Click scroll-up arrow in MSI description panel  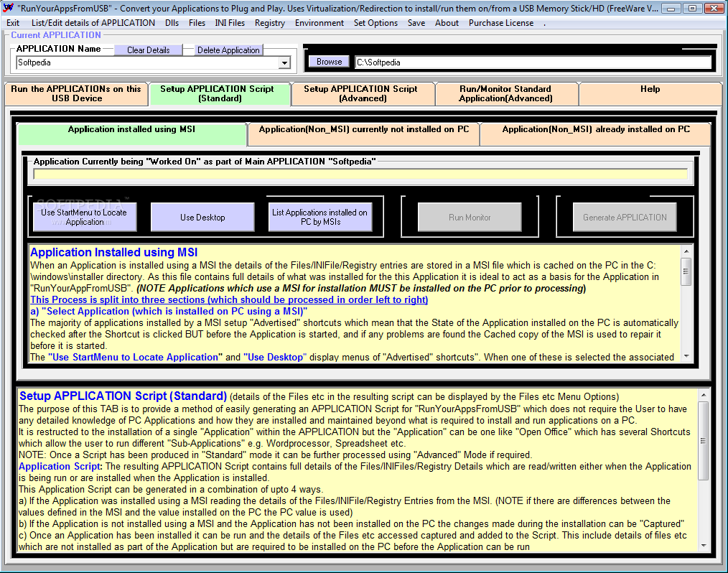click(686, 251)
